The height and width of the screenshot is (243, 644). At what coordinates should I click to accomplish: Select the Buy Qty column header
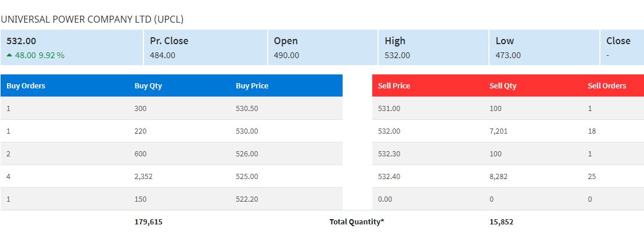(148, 86)
